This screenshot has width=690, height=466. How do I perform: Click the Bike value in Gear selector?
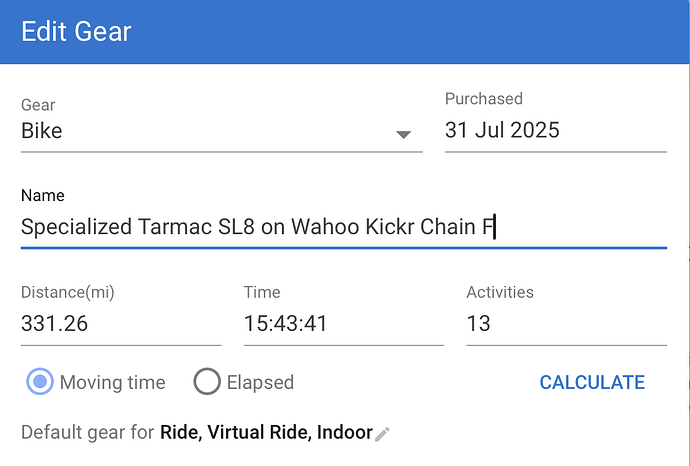tap(42, 131)
